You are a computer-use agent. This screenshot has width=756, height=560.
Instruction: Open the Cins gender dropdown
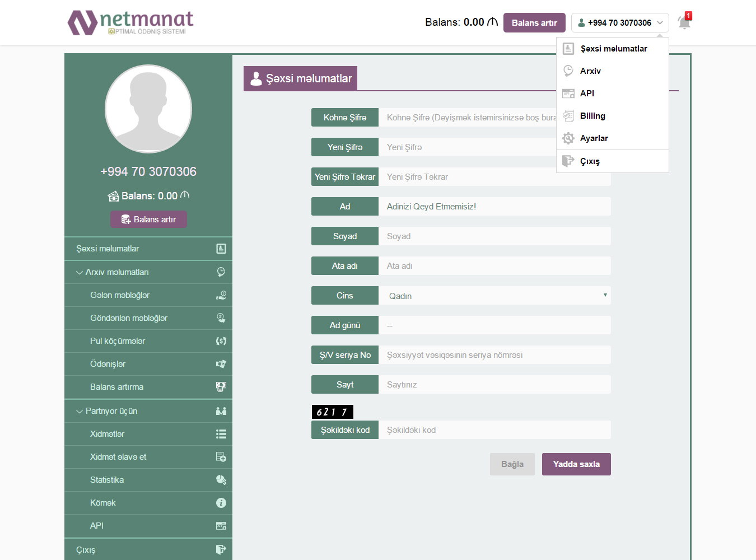point(494,296)
